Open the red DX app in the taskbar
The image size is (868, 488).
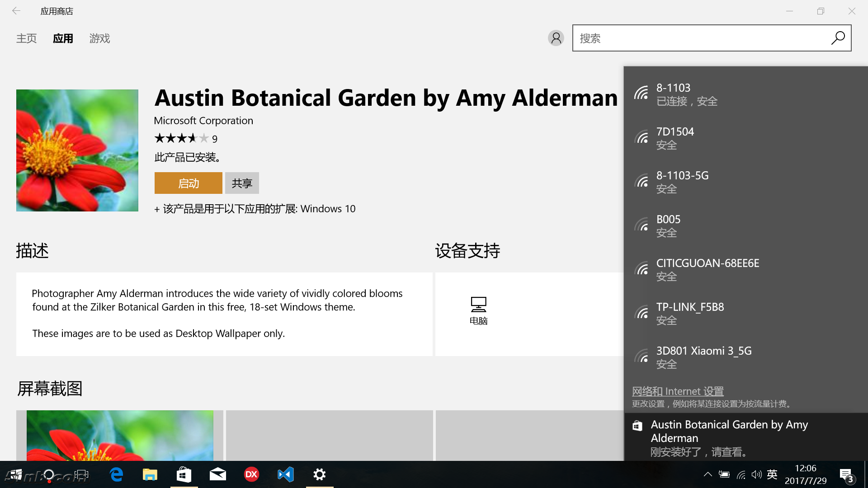pos(251,474)
